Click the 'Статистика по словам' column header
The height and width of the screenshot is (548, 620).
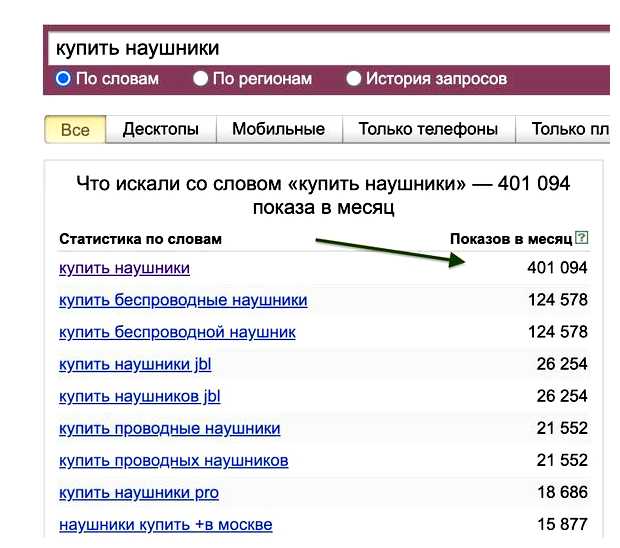140,239
